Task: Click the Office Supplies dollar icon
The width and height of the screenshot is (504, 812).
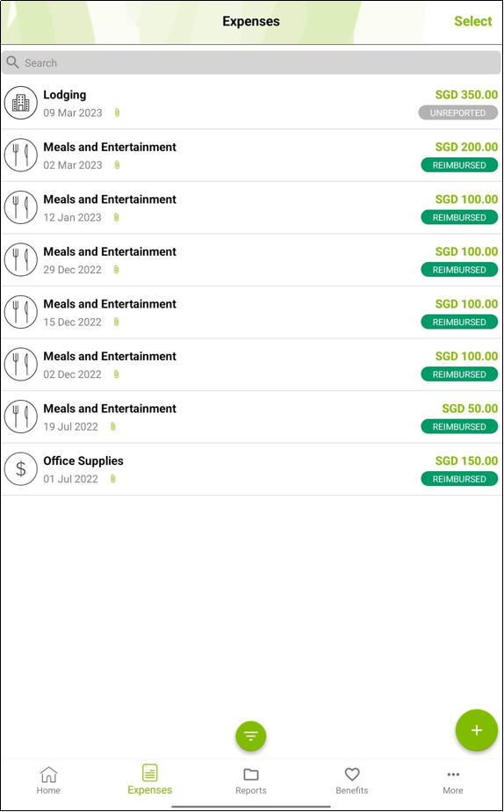Action: (x=21, y=468)
